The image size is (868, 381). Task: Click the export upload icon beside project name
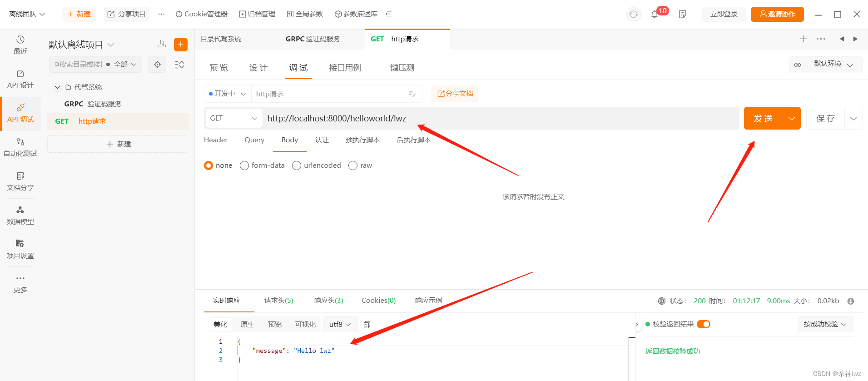coord(162,44)
